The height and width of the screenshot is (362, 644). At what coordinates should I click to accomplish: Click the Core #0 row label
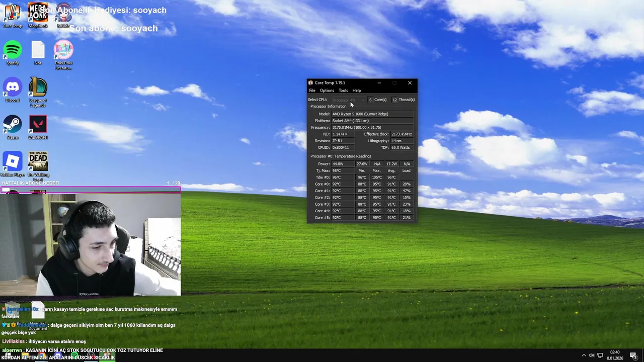[322, 184]
